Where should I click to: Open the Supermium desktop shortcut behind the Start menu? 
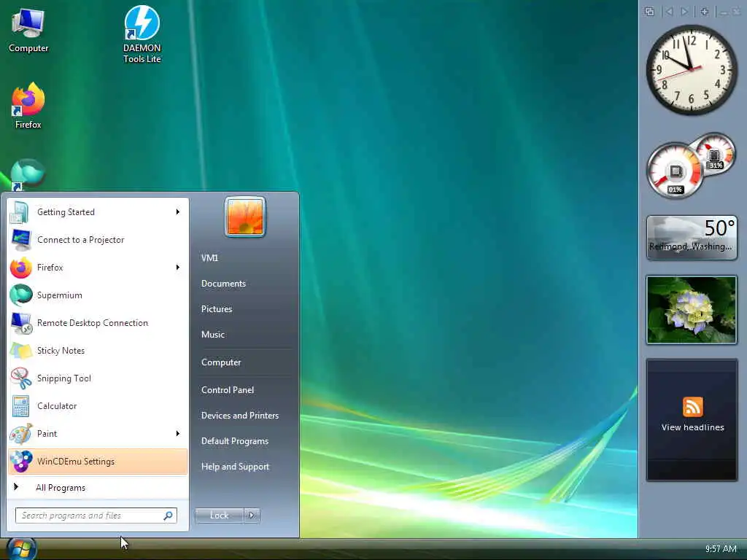click(x=28, y=174)
